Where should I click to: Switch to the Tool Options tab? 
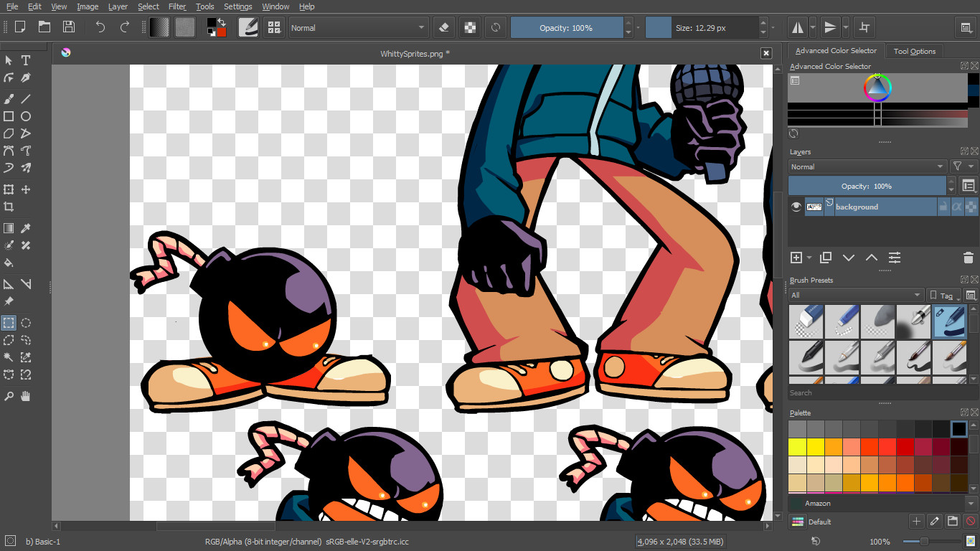(915, 51)
